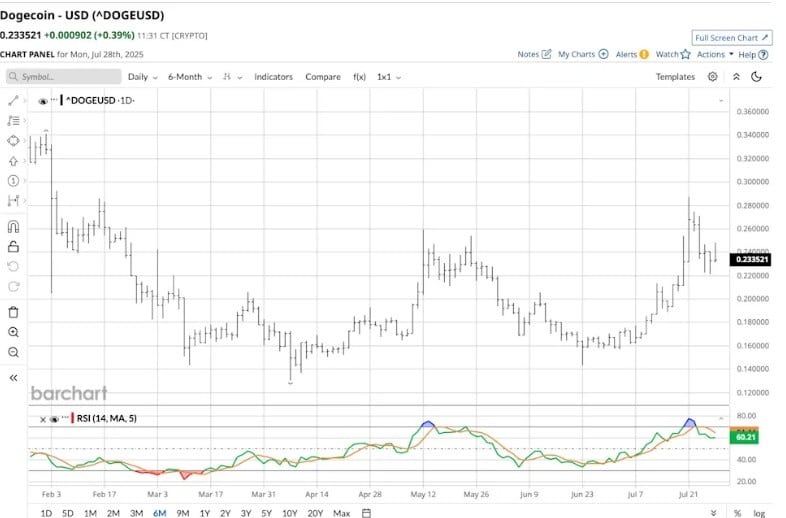Open the Fibonacci and annotation tools
Screen dimensions: 786x518
click(13, 121)
